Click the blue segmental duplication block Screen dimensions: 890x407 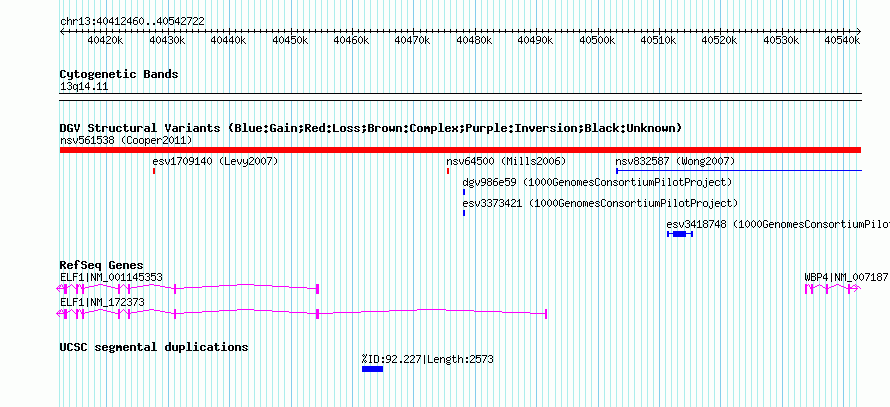click(372, 369)
